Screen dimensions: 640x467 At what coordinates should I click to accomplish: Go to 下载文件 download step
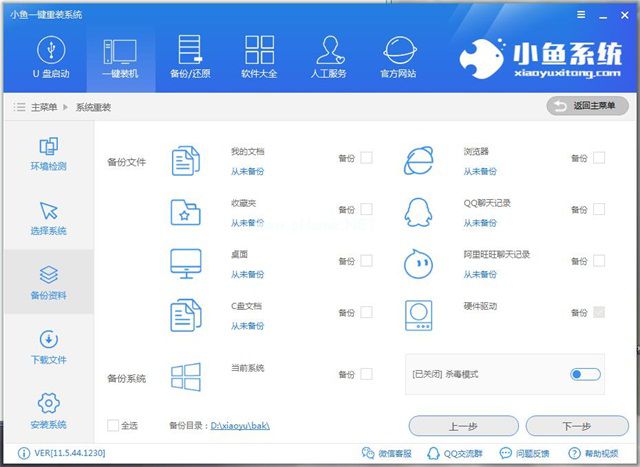click(49, 347)
